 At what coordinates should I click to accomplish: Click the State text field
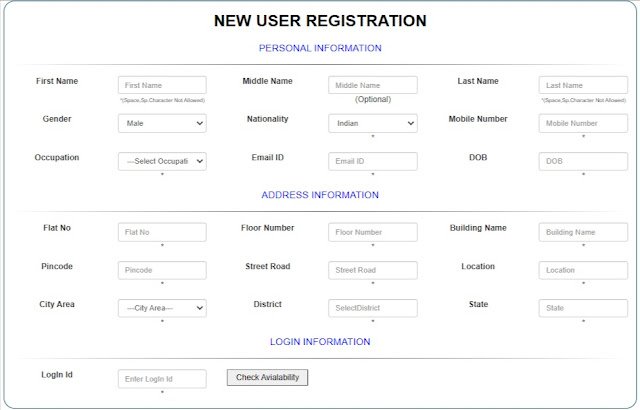[583, 308]
